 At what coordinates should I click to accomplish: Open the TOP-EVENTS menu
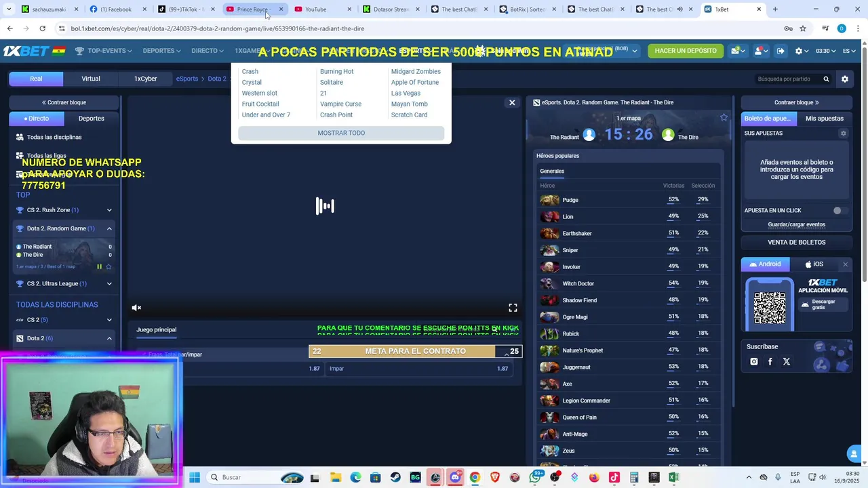click(104, 51)
